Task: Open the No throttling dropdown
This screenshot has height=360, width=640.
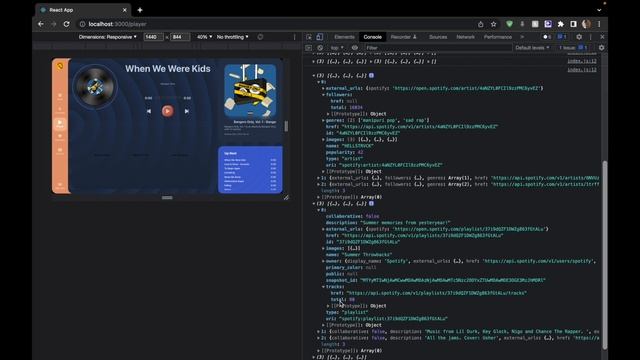Action: [232, 37]
